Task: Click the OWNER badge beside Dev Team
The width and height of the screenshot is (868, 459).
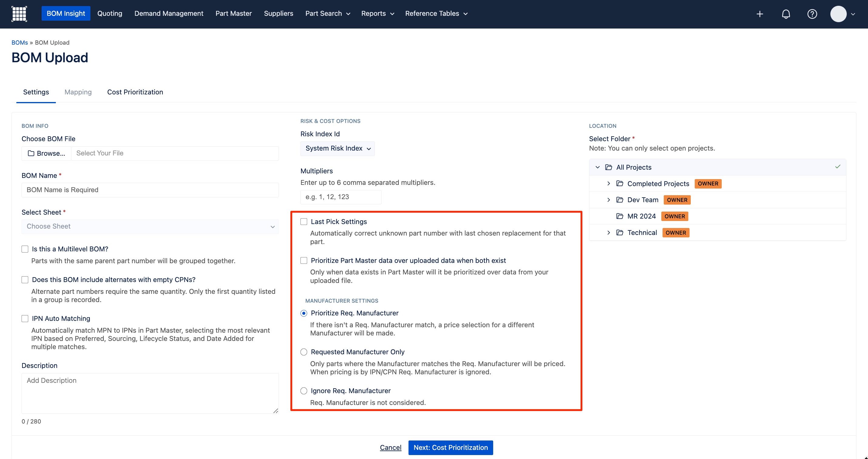Action: 677,200
